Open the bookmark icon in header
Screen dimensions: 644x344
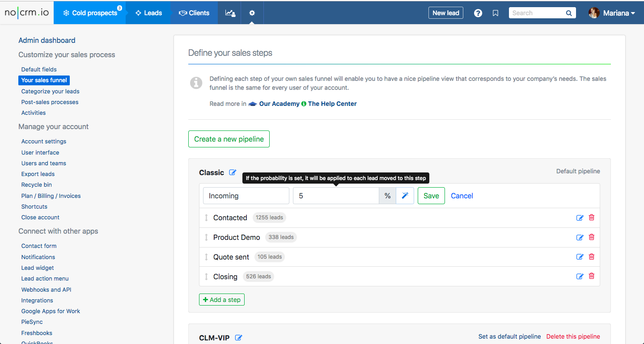click(x=496, y=13)
